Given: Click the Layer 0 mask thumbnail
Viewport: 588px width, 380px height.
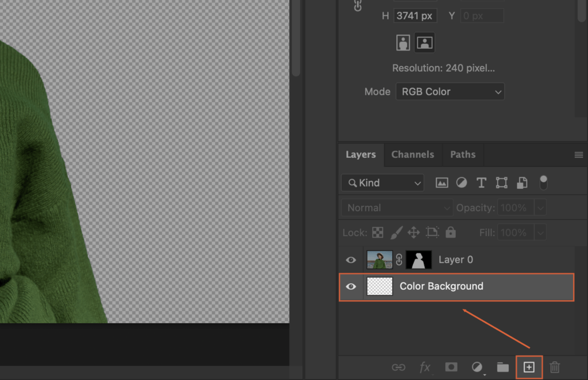Looking at the screenshot, I should tap(419, 259).
